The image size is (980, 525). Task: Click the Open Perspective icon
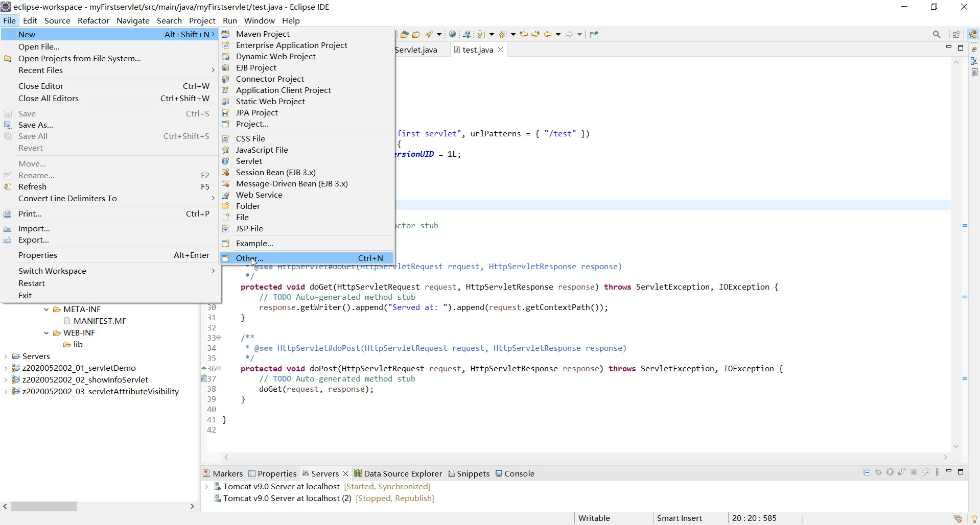(956, 34)
